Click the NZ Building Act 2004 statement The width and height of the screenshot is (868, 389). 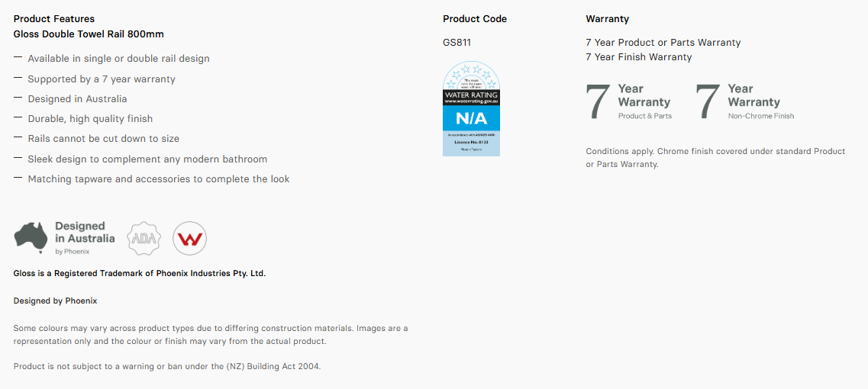click(167, 366)
